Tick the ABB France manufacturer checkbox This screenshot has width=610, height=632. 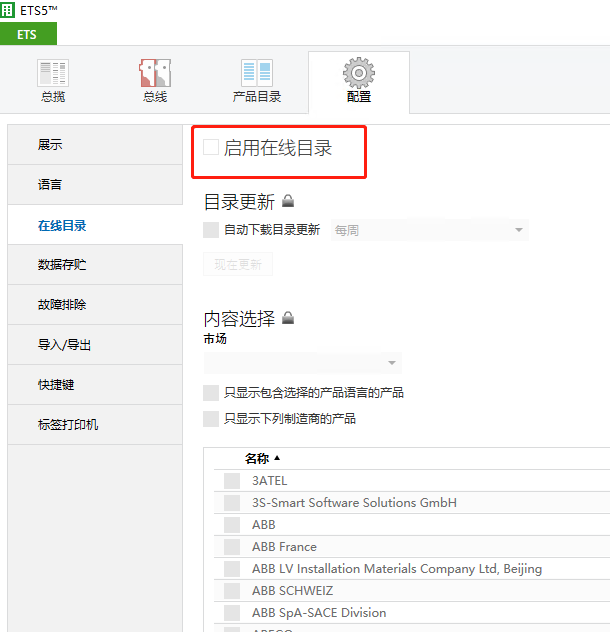tap(232, 547)
